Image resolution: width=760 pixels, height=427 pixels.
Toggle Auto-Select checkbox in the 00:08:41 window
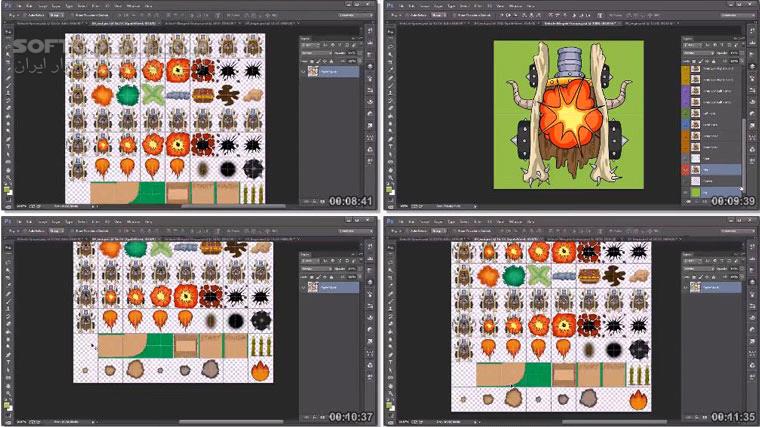25,15
